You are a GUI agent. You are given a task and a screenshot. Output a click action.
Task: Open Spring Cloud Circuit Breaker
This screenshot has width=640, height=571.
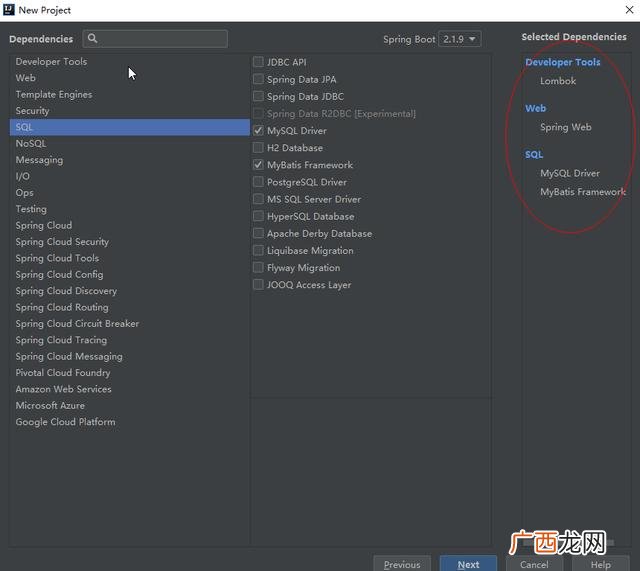[129, 323]
